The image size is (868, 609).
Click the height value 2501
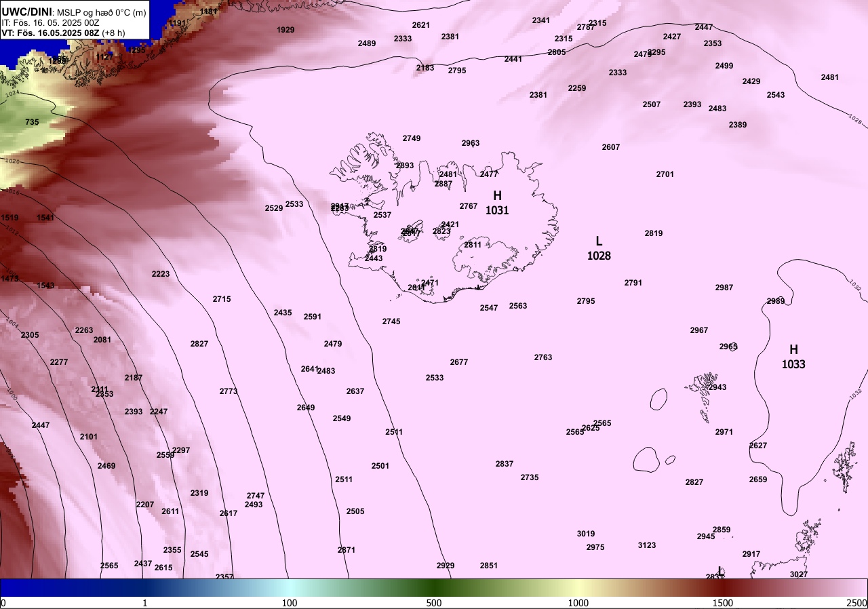point(380,466)
